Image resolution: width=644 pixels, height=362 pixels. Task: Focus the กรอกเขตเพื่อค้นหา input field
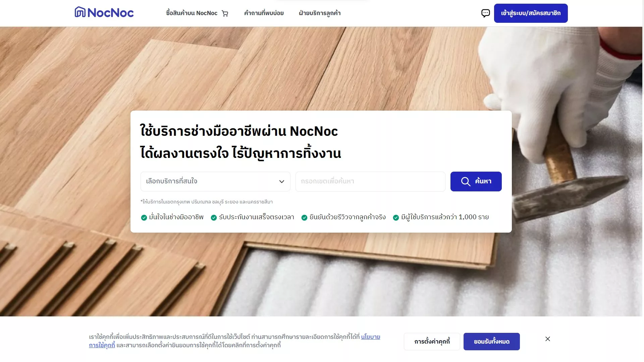pyautogui.click(x=370, y=181)
